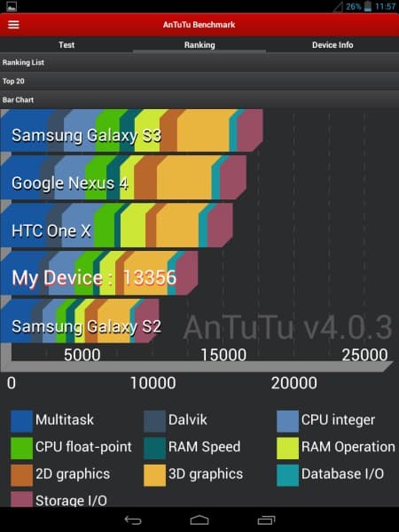Collapse the Bar Chart section
This screenshot has width=399, height=532.
coord(199,99)
